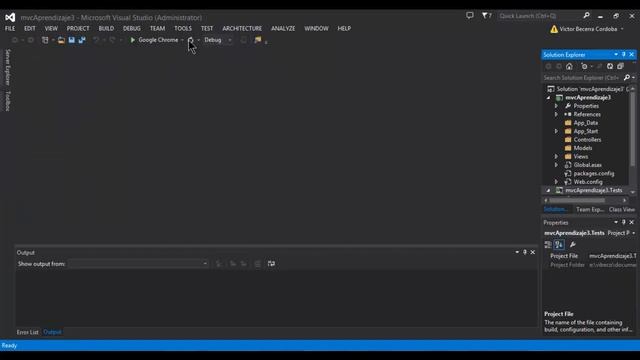Collapse the mvcAprendizaje3 project node
Viewport: 640px width, 360px height.
click(549, 98)
